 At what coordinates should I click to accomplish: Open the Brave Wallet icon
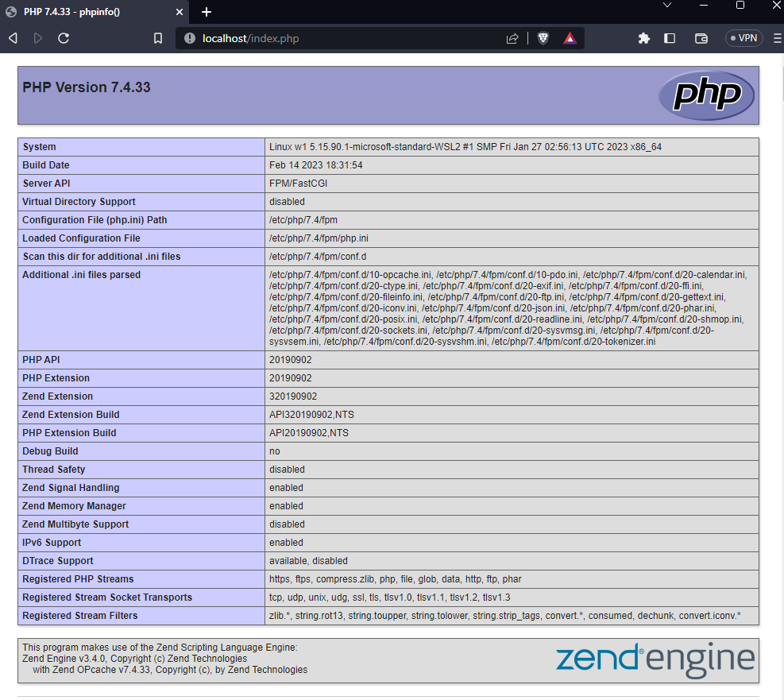pyautogui.click(x=700, y=37)
